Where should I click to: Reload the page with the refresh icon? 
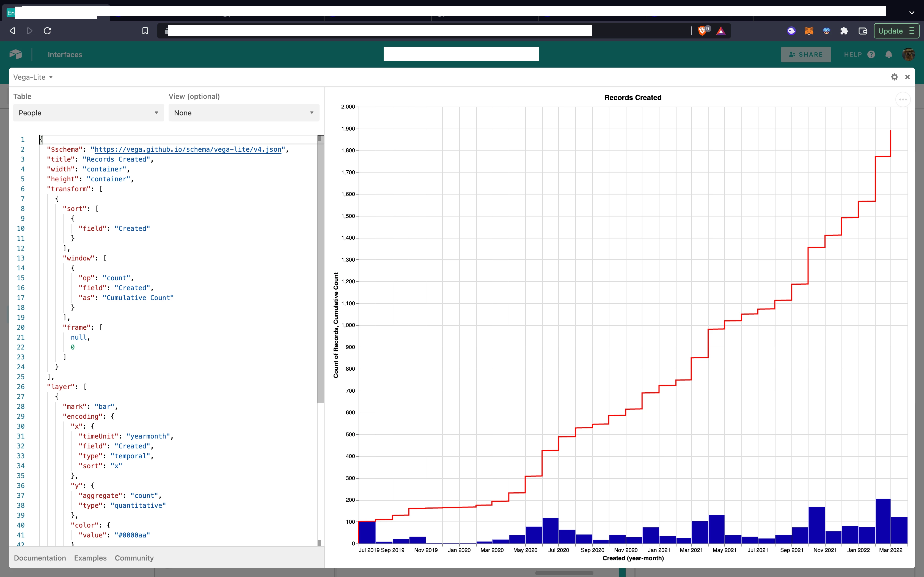(x=47, y=30)
